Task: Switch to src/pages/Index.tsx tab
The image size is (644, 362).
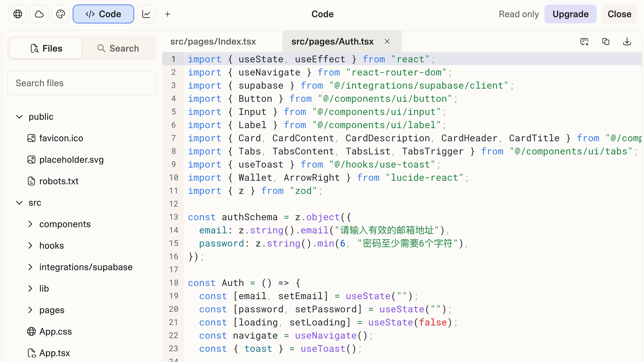Action: [x=213, y=42]
